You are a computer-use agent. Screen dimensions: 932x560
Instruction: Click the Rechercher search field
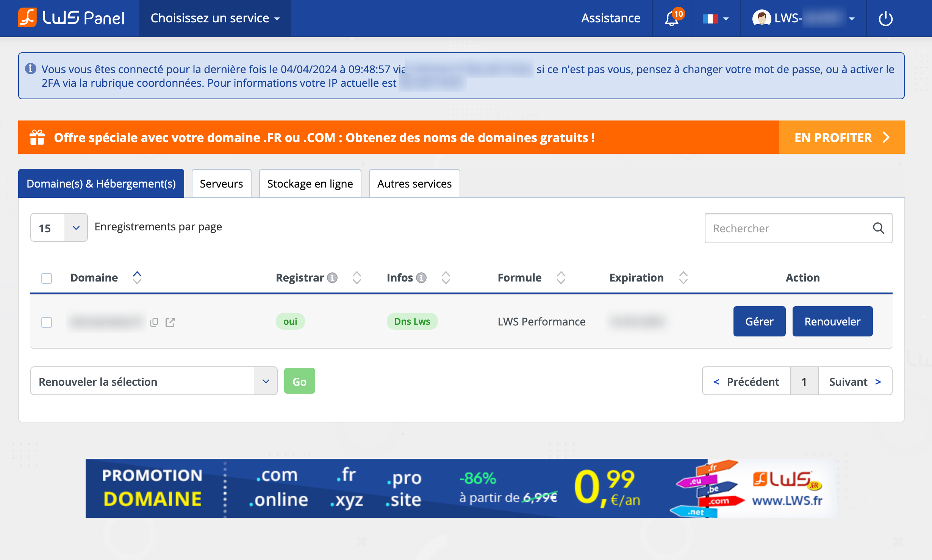click(x=798, y=228)
